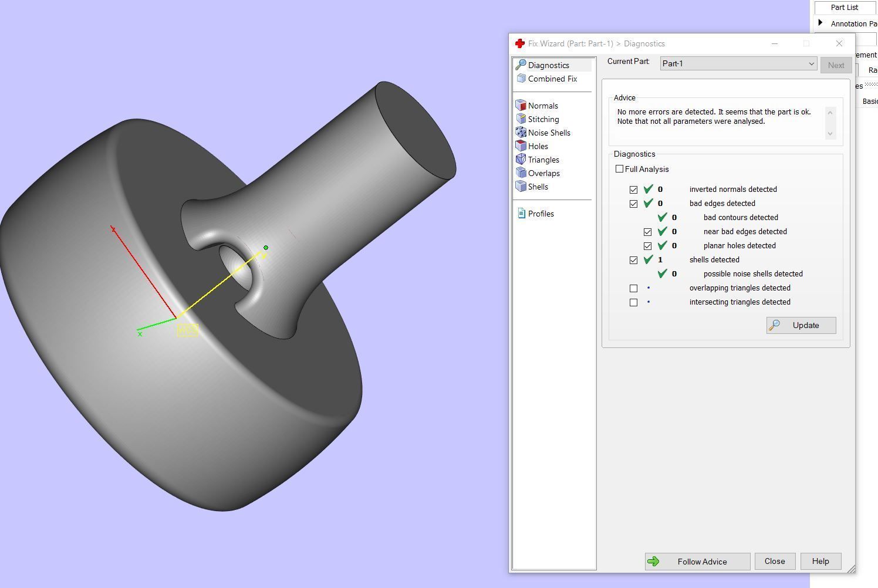Switch to the Overlaps page label
The image size is (878, 588).
(x=544, y=173)
